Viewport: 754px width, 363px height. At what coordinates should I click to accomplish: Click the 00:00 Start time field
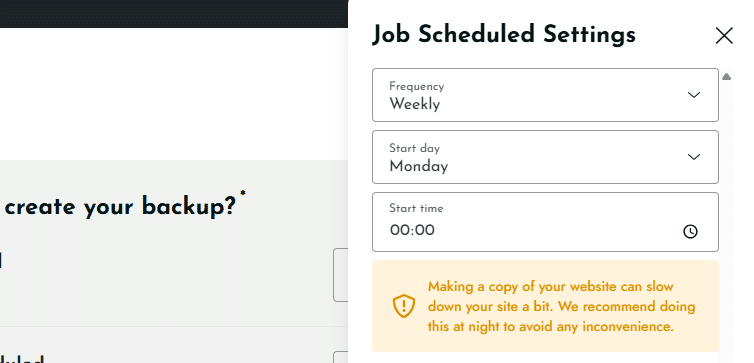point(545,222)
